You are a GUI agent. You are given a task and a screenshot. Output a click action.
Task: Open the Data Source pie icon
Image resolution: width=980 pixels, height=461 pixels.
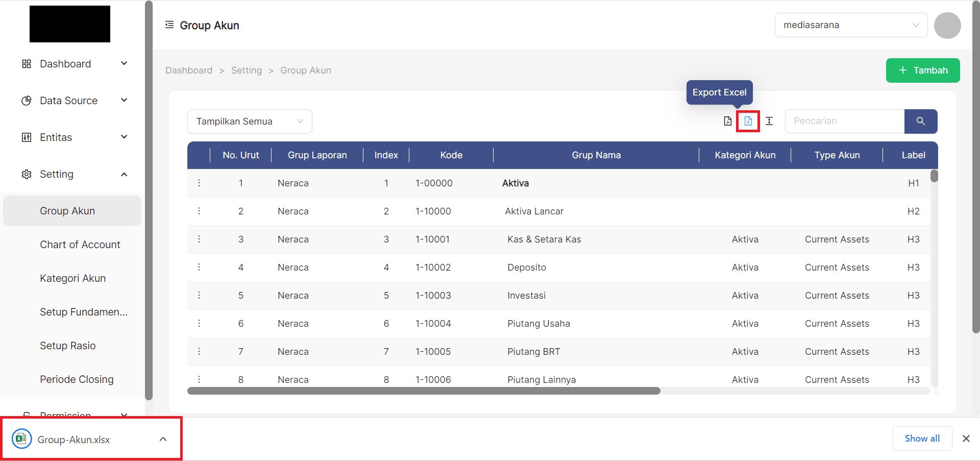[x=26, y=101]
